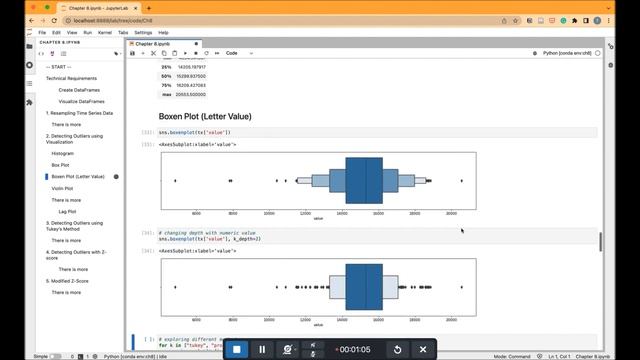The image size is (640, 360).
Task: Stop the screen recording
Action: pyautogui.click(x=237, y=349)
